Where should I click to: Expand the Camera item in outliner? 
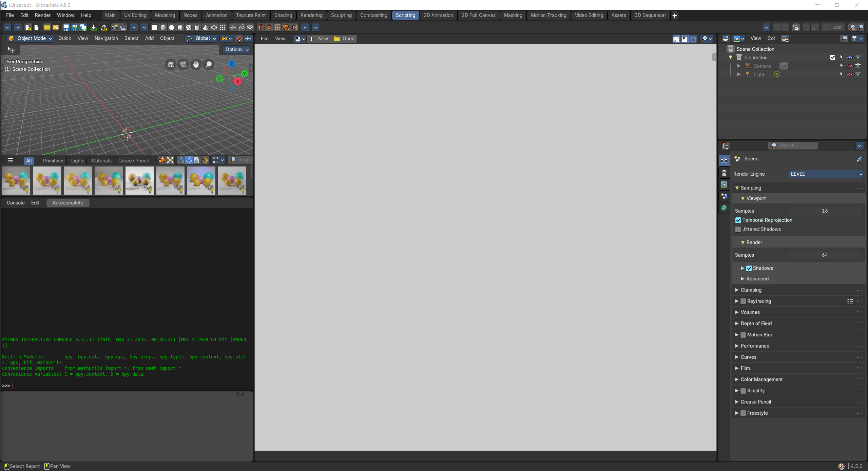click(x=739, y=66)
